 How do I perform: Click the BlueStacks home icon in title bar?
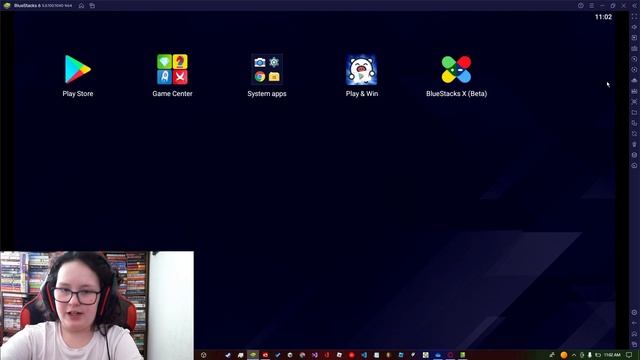point(82,6)
